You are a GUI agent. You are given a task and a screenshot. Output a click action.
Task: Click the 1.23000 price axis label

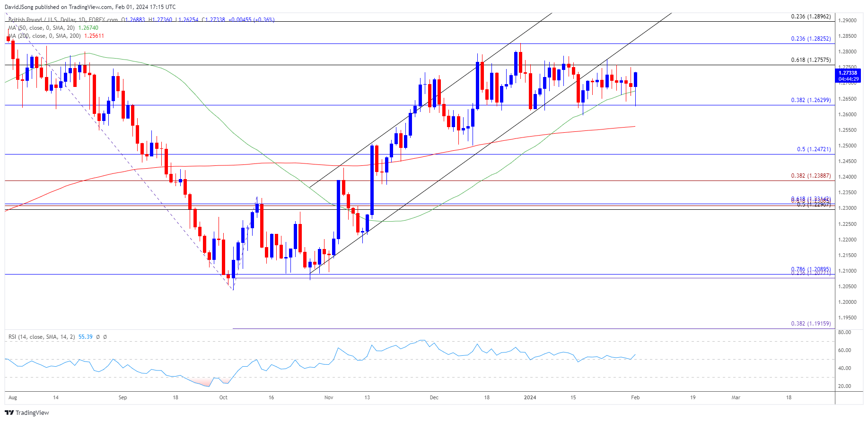[x=847, y=208]
